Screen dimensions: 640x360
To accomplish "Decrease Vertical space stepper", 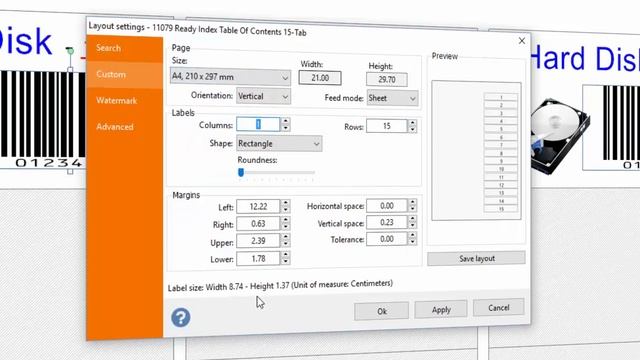I will (x=413, y=226).
